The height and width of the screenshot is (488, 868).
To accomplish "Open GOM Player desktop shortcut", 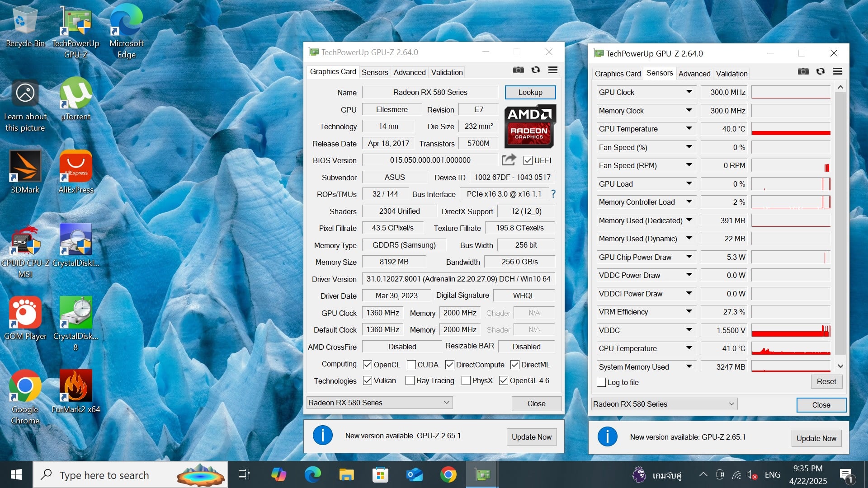I will pos(25,319).
